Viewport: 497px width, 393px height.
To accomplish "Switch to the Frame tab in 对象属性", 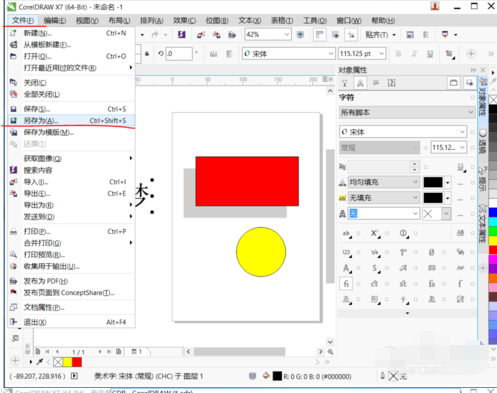I will point(391,83).
